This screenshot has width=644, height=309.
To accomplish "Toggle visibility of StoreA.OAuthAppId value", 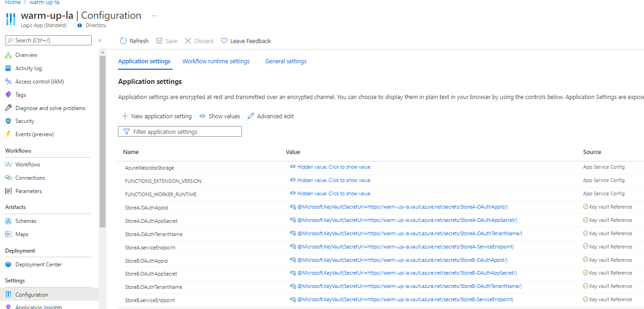I will 292,207.
